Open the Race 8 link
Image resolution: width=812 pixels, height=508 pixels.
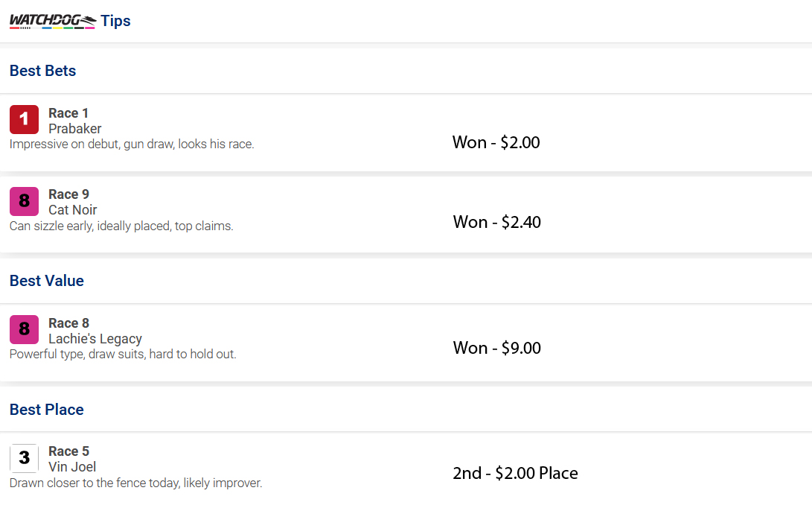click(69, 323)
